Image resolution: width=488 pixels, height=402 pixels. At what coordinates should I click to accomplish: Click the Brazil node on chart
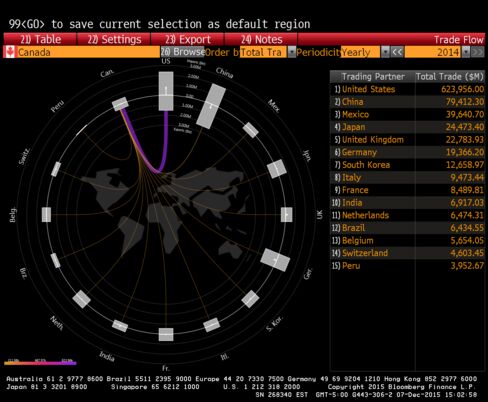tap(56, 260)
